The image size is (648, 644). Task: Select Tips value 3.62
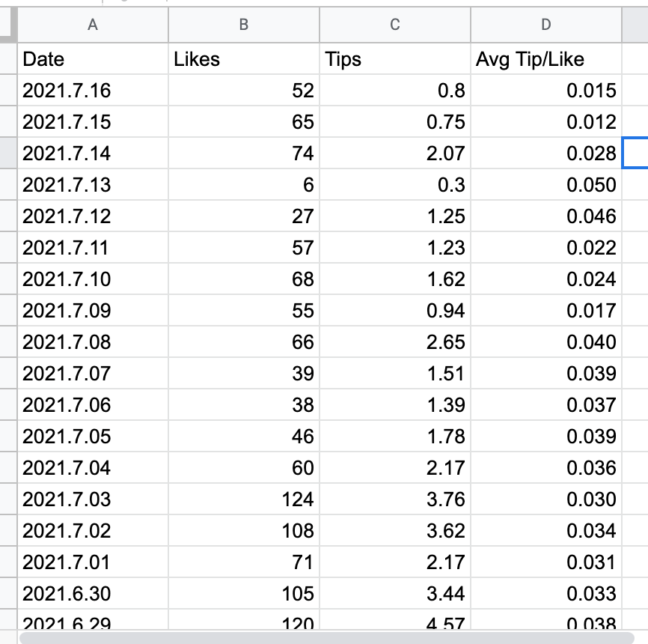coord(395,530)
